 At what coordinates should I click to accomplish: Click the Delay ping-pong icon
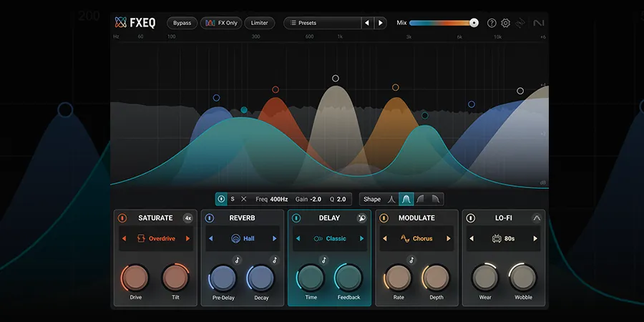362,218
